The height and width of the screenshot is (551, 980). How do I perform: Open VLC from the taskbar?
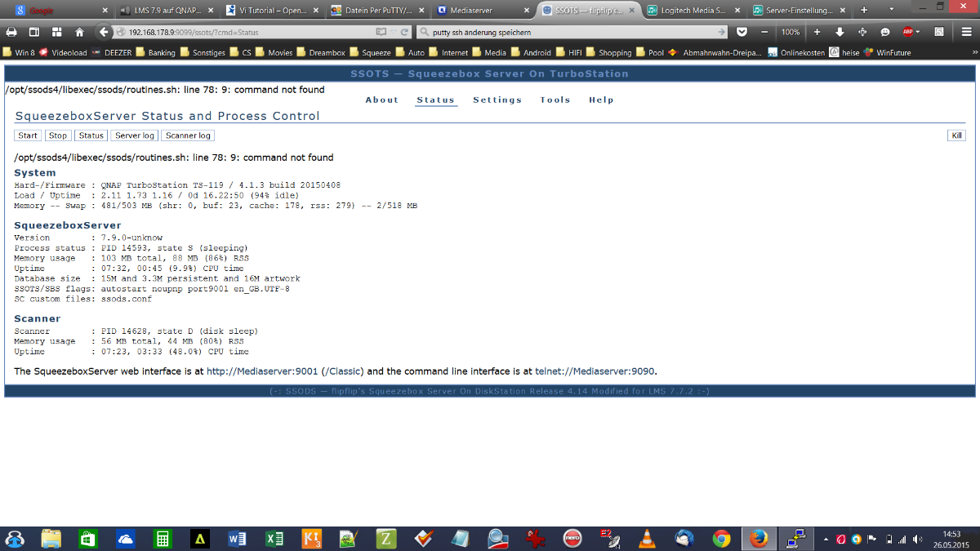[647, 538]
